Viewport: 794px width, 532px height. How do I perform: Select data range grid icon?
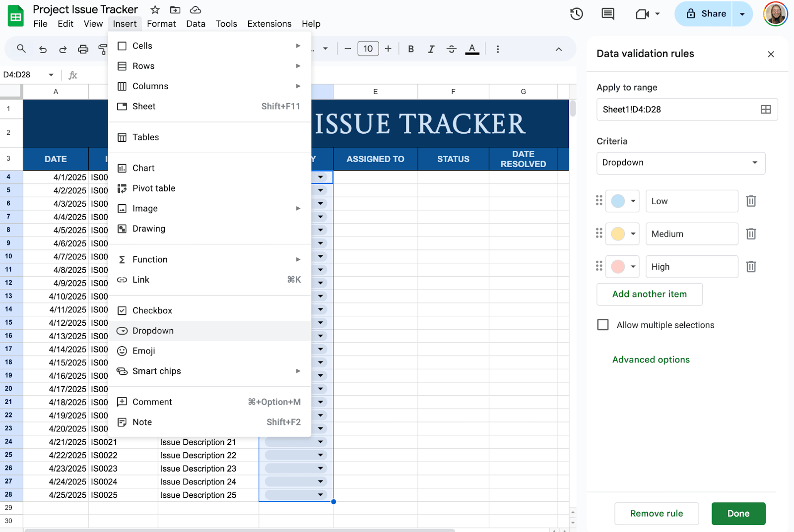(766, 110)
